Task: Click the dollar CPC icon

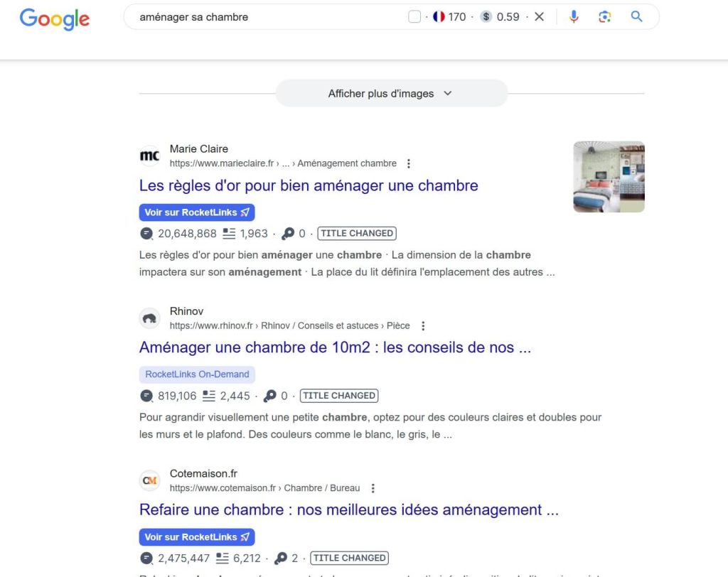Action: (x=486, y=17)
